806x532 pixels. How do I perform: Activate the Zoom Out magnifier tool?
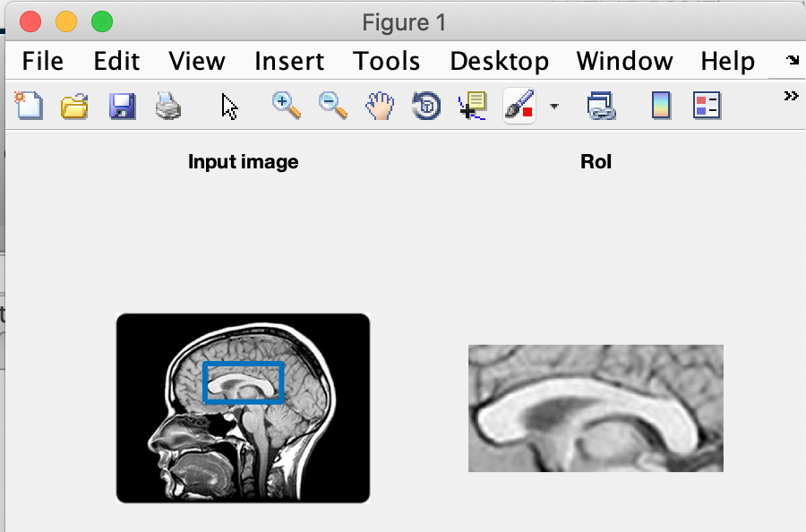pyautogui.click(x=332, y=106)
